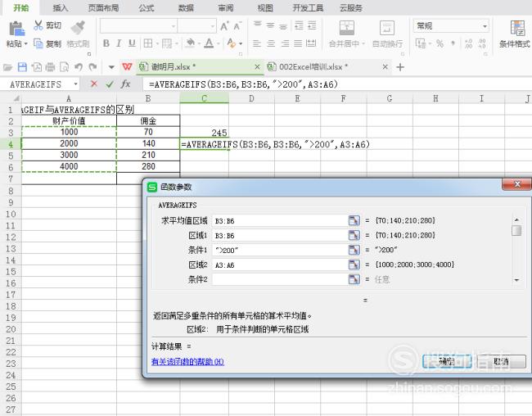Click into the formula bar text
The height and width of the screenshot is (416, 532).
tap(243, 84)
